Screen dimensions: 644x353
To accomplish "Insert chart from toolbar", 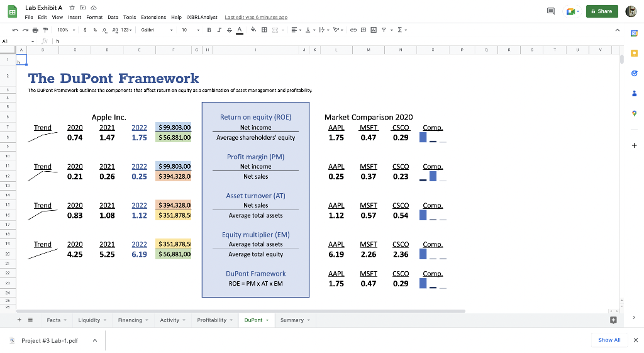I will pyautogui.click(x=374, y=30).
